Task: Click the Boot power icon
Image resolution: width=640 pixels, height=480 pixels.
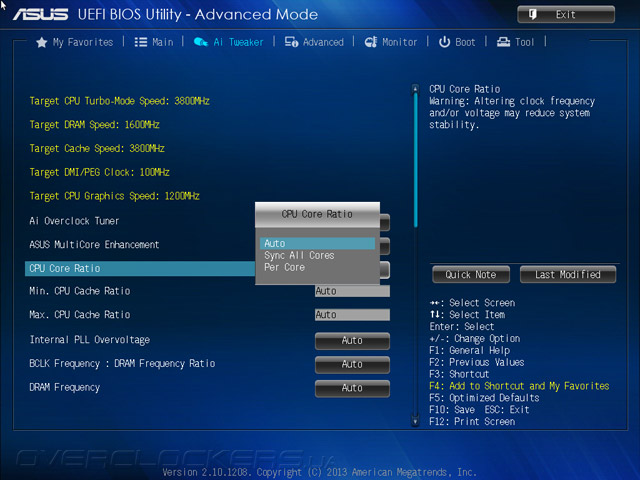Action: coord(444,42)
